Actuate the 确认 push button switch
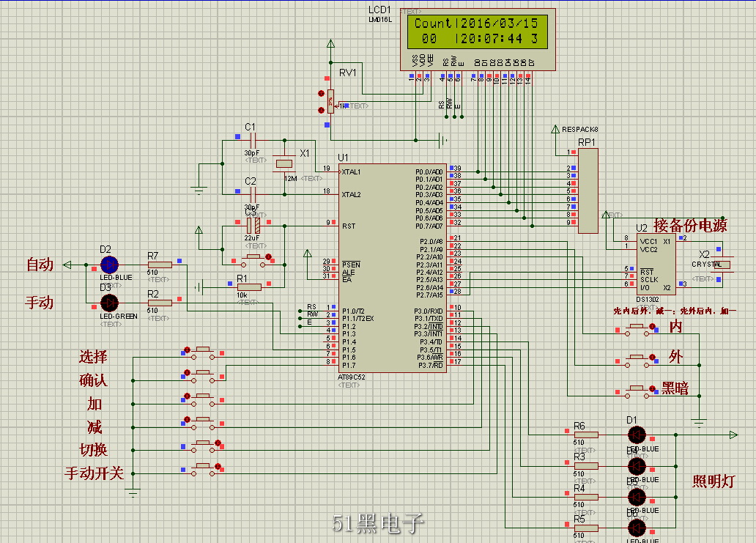The height and width of the screenshot is (543, 756). click(202, 377)
